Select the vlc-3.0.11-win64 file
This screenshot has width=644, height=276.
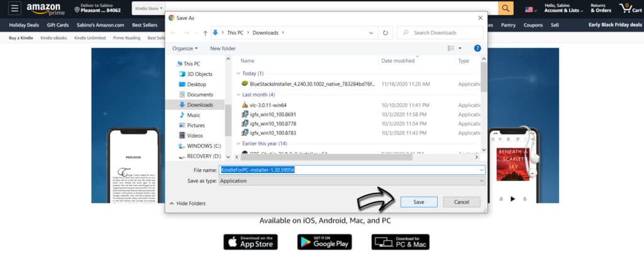[264, 105]
